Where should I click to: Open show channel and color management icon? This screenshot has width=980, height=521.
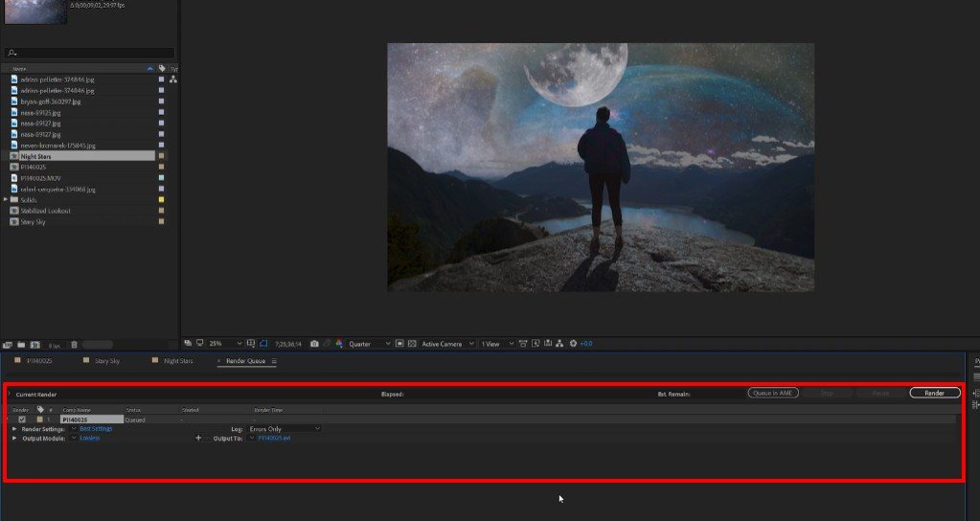pos(339,344)
